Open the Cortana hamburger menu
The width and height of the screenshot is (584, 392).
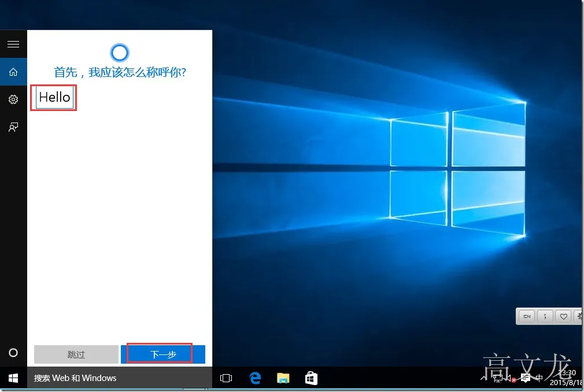tap(13, 44)
